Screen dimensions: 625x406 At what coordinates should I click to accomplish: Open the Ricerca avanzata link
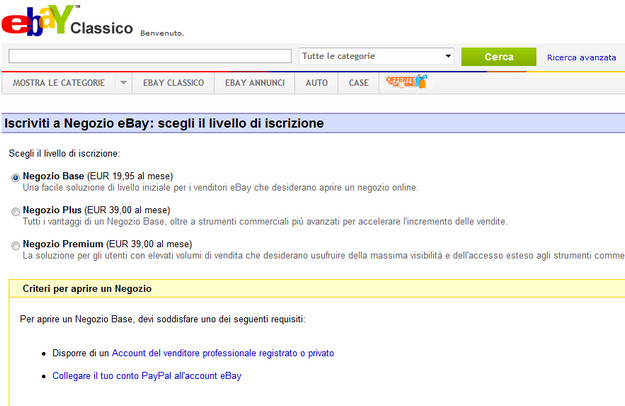pyautogui.click(x=581, y=57)
